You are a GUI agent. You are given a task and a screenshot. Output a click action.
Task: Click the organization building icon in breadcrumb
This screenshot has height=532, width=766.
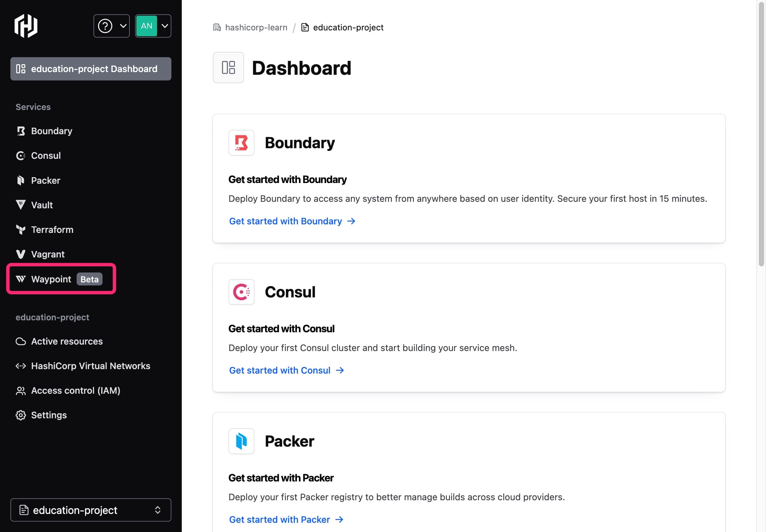click(x=217, y=27)
